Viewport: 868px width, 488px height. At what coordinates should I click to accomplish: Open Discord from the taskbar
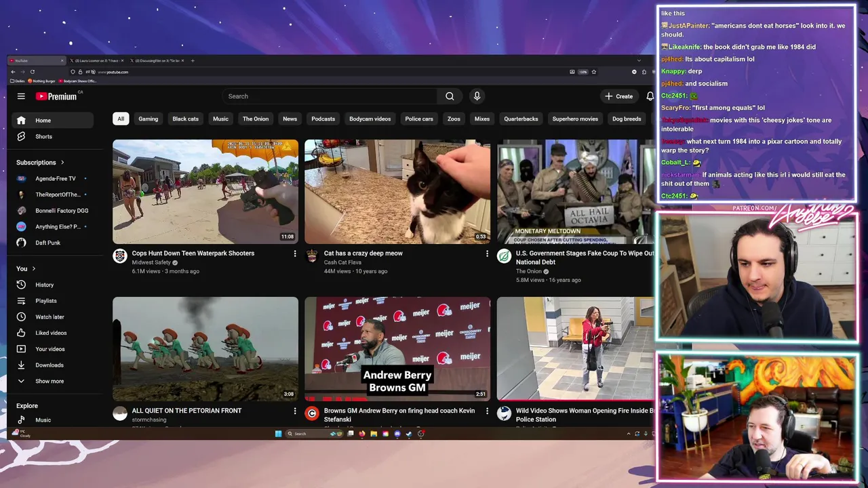(x=397, y=434)
